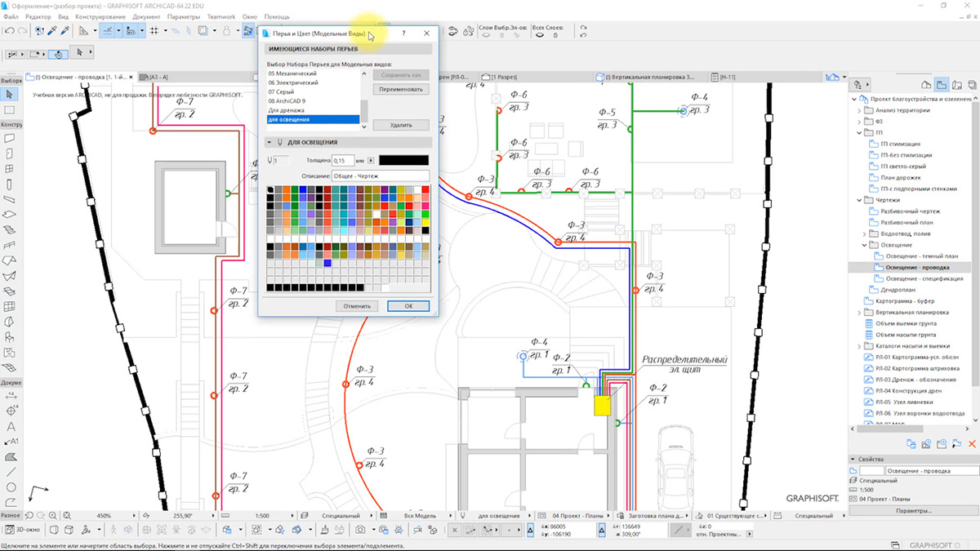The width and height of the screenshot is (980, 551).
Task: Select the Arrow tool in toolbox
Action: [10, 95]
